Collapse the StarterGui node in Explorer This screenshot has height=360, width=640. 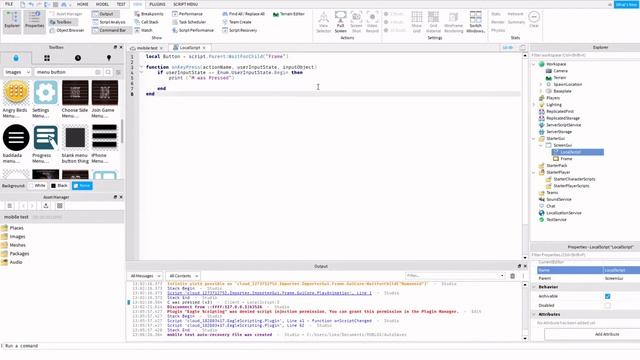[534, 139]
